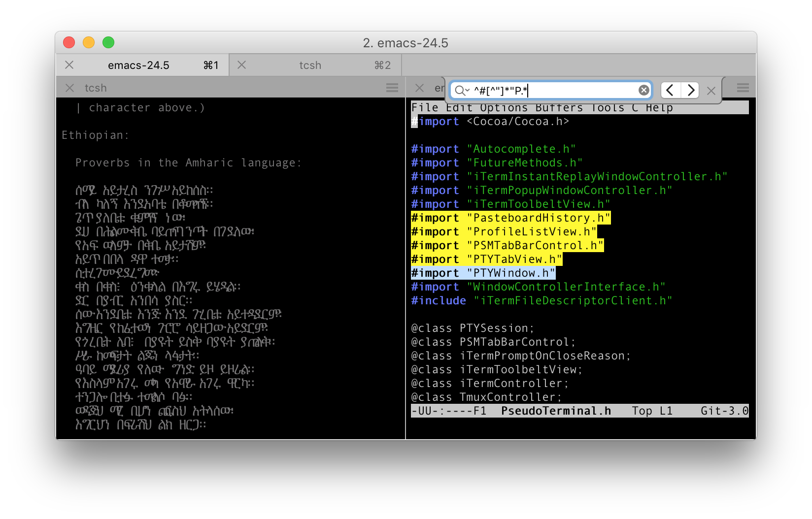
Task: Open the magnifying glass search options dropdown
Action: [462, 90]
